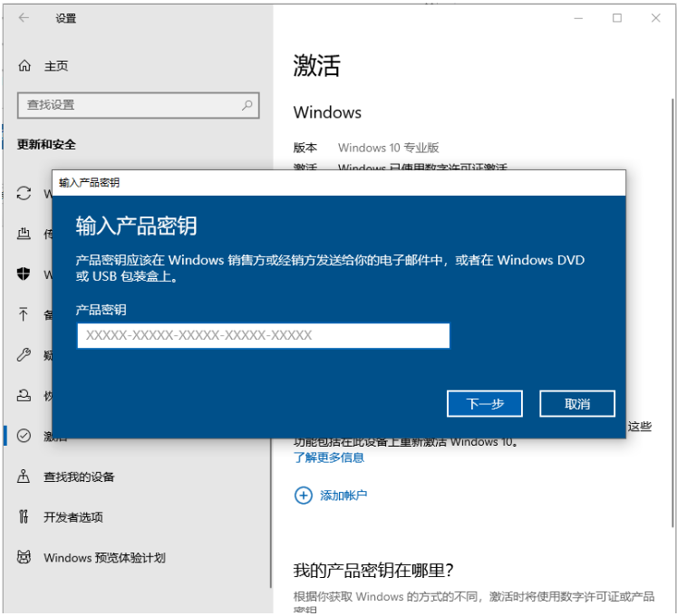Click the plus icon beside 添加帐户
This screenshot has height=616, width=677.
pos(302,496)
